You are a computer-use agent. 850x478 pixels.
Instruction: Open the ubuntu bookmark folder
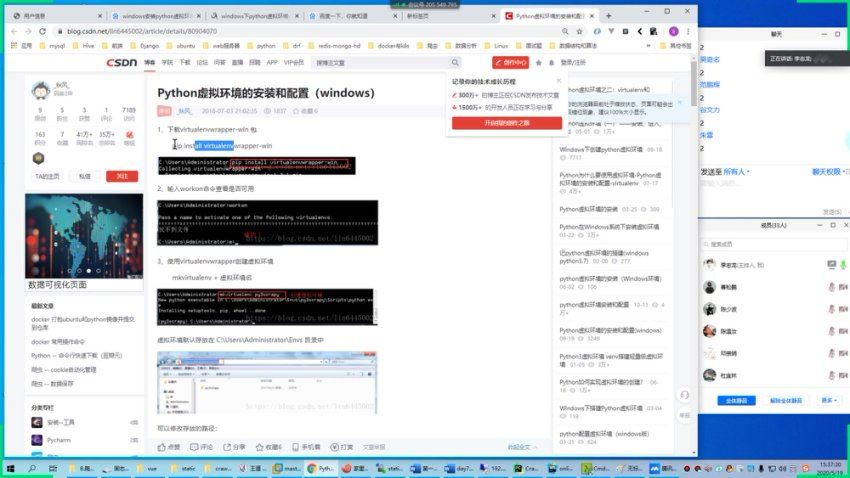181,46
